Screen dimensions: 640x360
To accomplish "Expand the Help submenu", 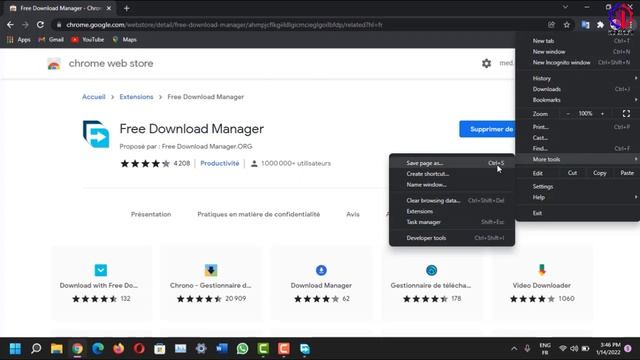I will pyautogui.click(x=577, y=197).
